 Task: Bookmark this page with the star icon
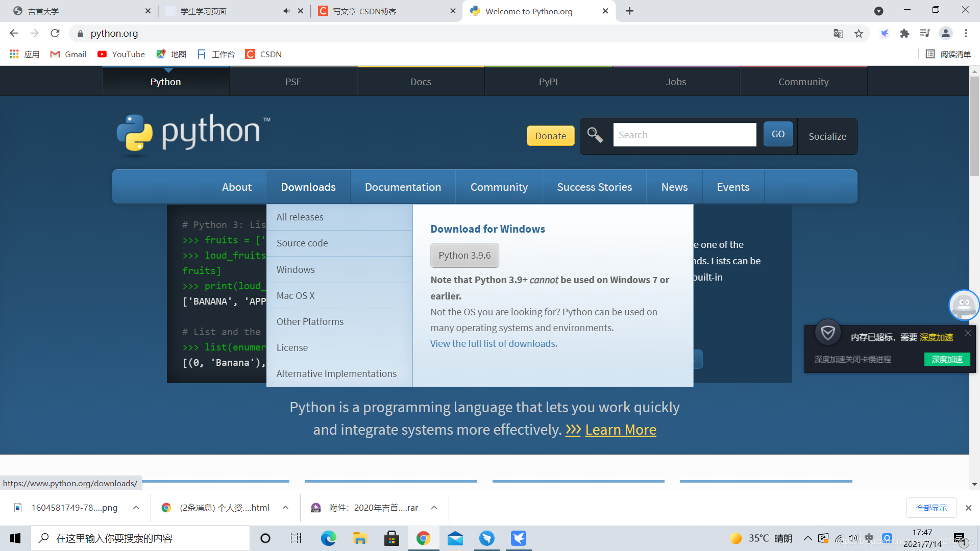(859, 33)
